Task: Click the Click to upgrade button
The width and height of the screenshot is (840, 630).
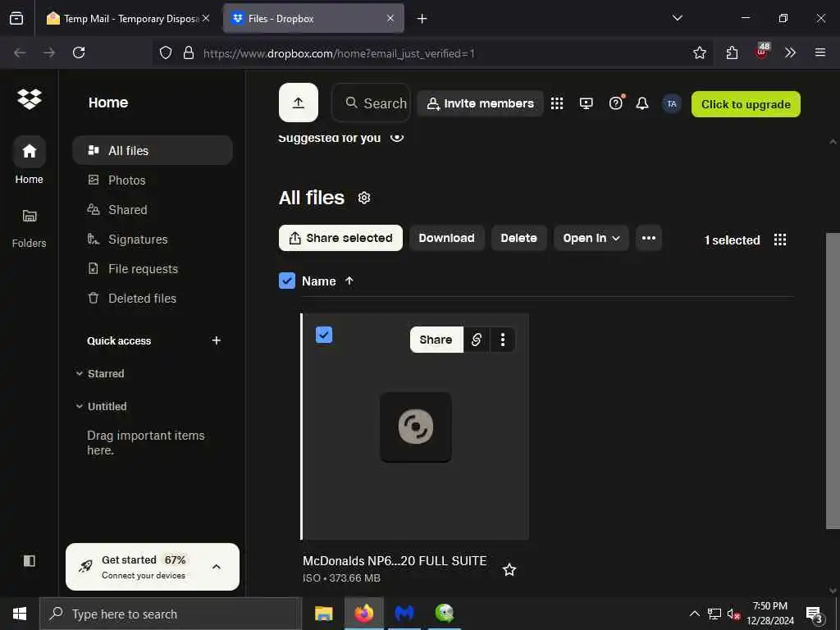Action: (746, 104)
